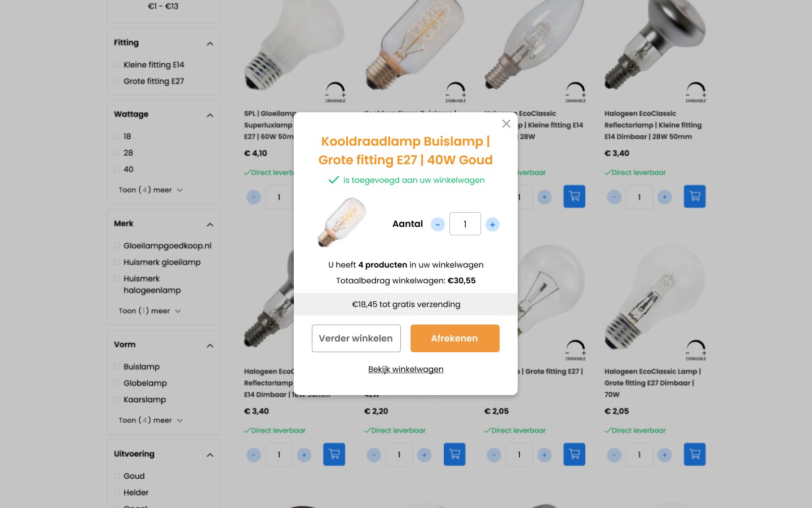This screenshot has width=812, height=508.
Task: Click the Verder winkelen button
Action: pyautogui.click(x=356, y=338)
